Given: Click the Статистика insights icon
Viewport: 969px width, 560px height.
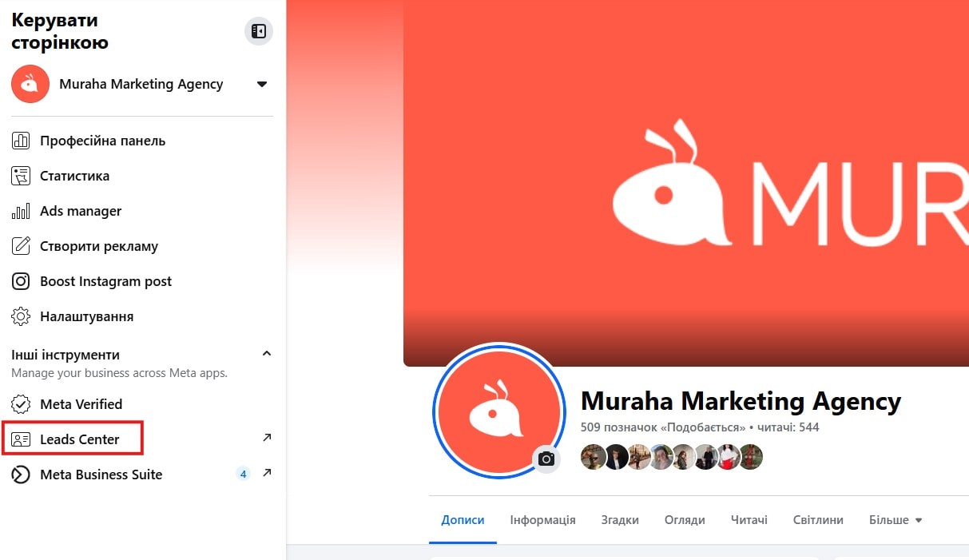Looking at the screenshot, I should click(21, 176).
